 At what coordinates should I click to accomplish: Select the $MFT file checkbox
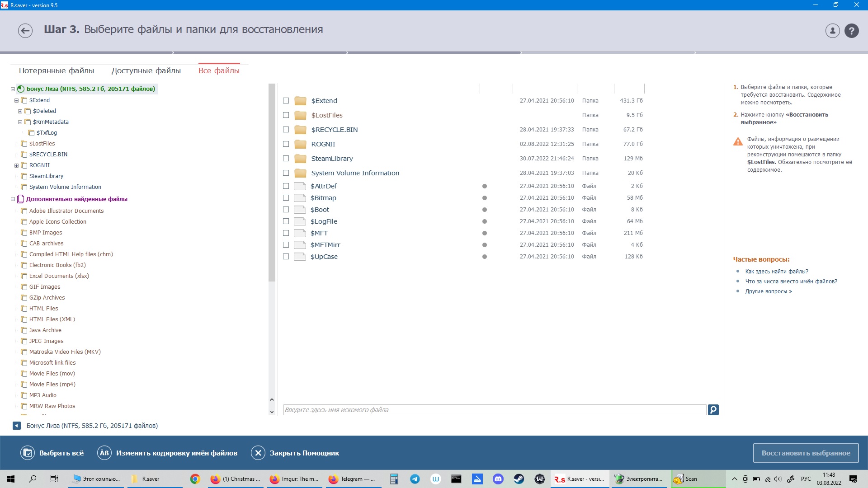[x=286, y=233]
